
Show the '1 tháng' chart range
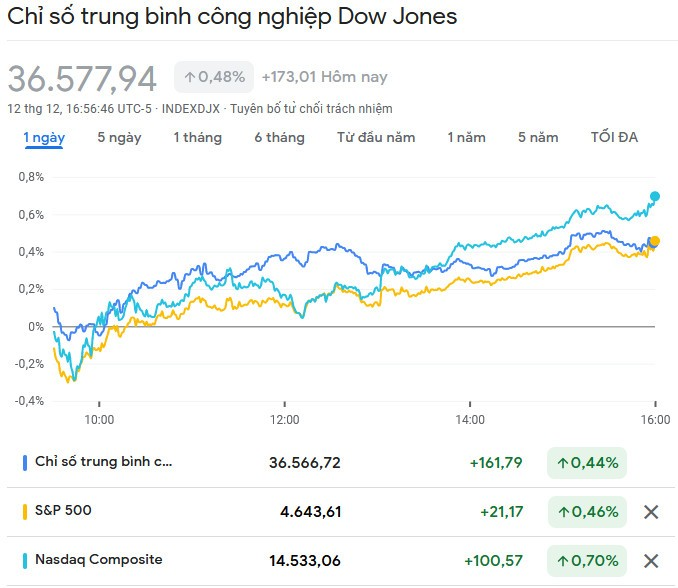197,138
